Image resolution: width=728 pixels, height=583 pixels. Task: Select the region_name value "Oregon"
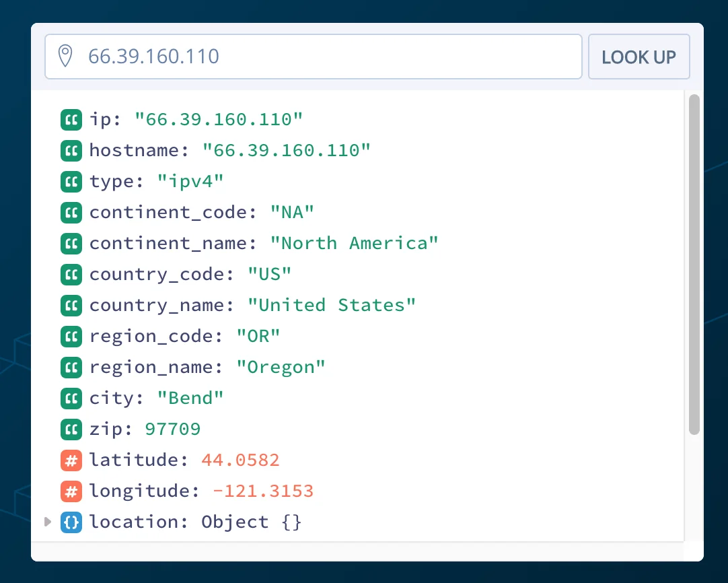(x=281, y=368)
